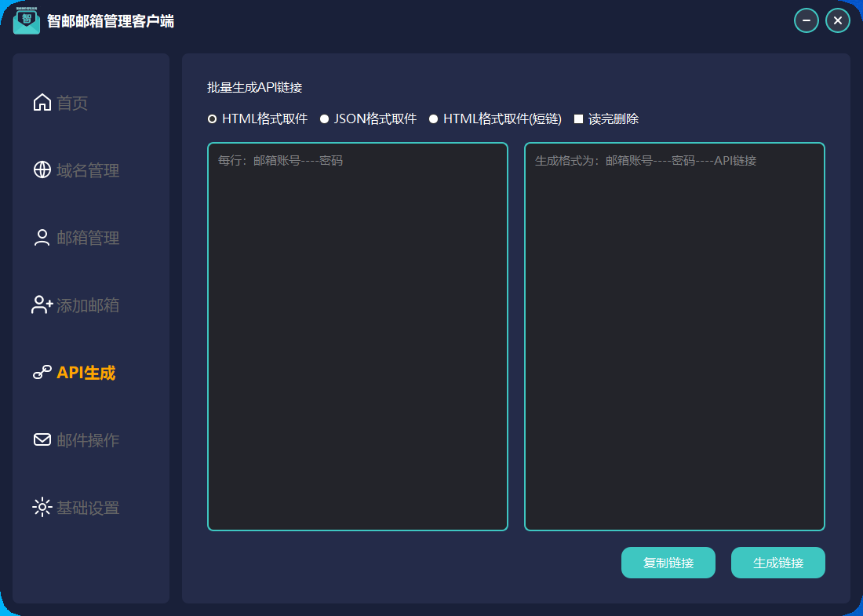Click the generated API链接 output text area

(x=675, y=337)
